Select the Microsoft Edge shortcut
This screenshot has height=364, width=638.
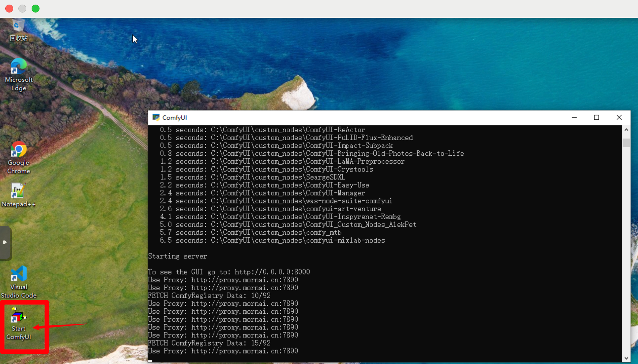coord(18,67)
